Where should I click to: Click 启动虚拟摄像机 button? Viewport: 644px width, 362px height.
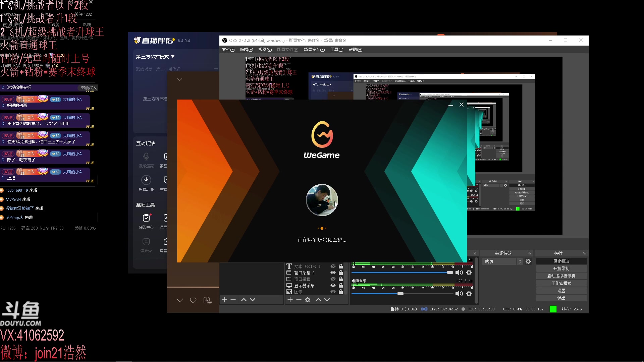point(561,276)
